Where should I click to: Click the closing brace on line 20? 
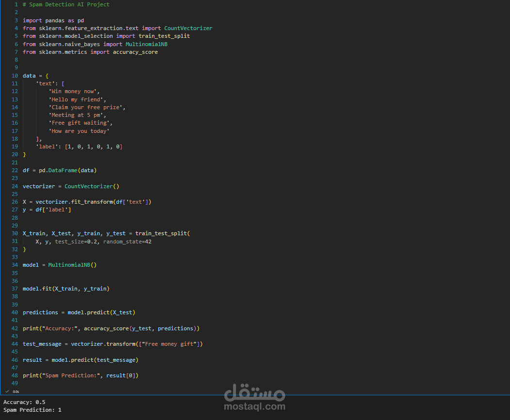(24, 154)
